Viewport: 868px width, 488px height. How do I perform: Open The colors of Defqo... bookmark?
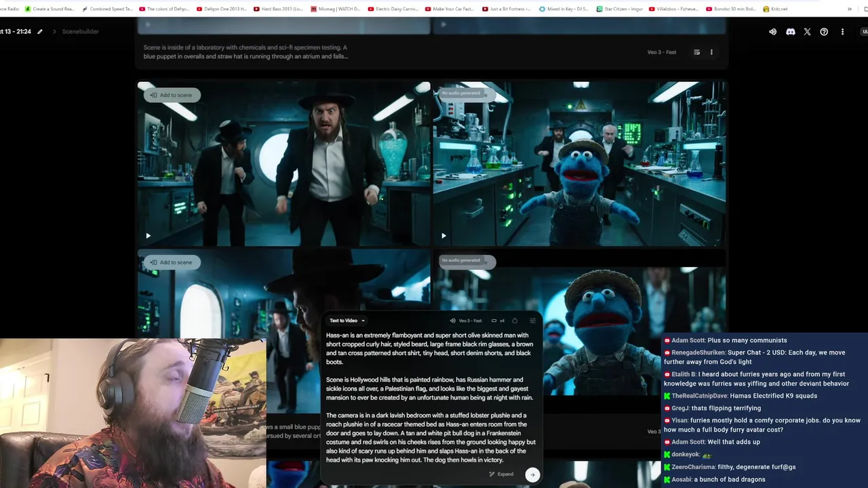(x=163, y=9)
